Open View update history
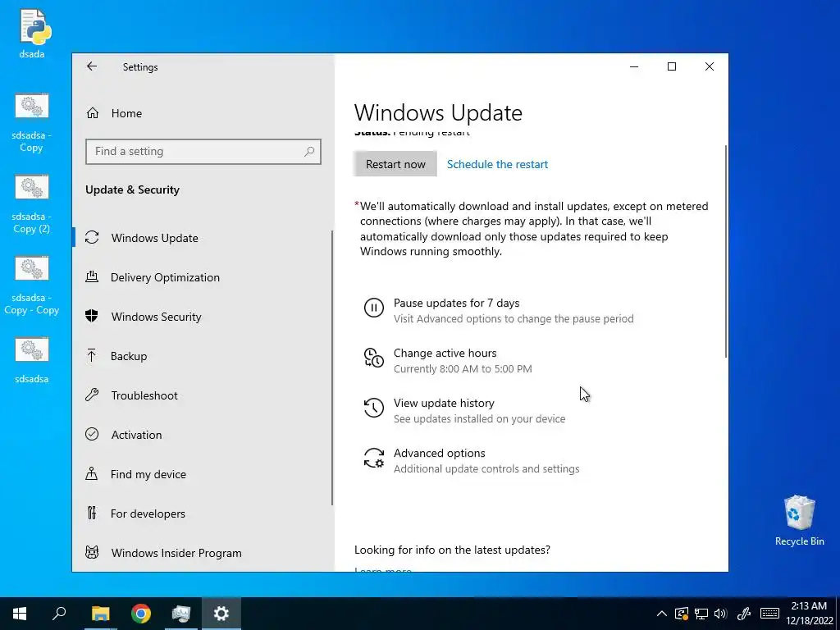Image resolution: width=840 pixels, height=630 pixels. [x=464, y=411]
